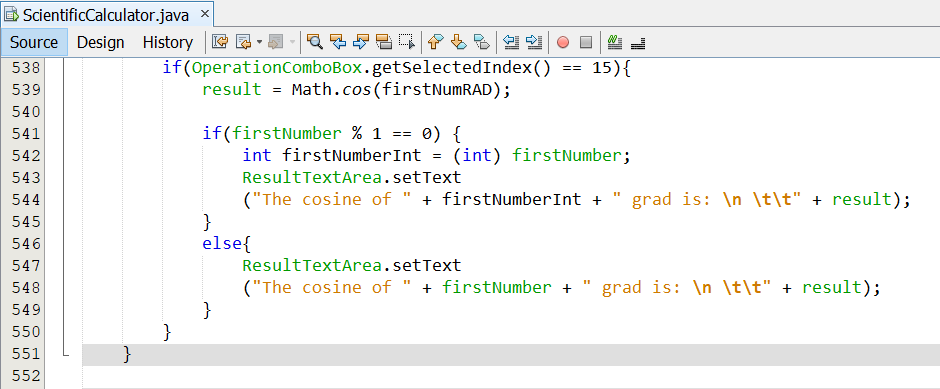Click line number 539 in gutter
The height and width of the screenshot is (389, 940).
point(26,90)
